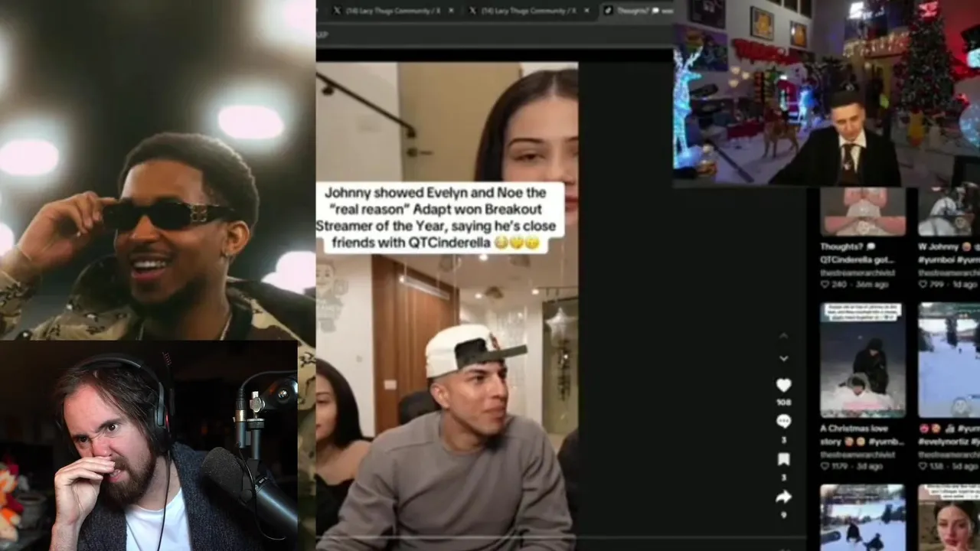Open the bottom-row snow sledding video thumbnail
Screen dimensions: 980x551
[863, 517]
